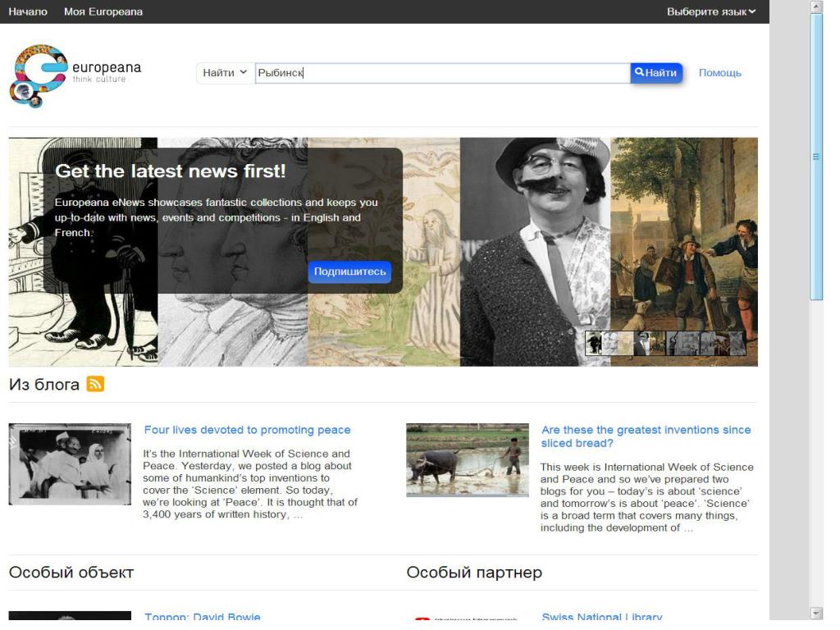Viewport: 840px width, 630px height.
Task: Click the 'Особый объект' heading
Action: [71, 572]
